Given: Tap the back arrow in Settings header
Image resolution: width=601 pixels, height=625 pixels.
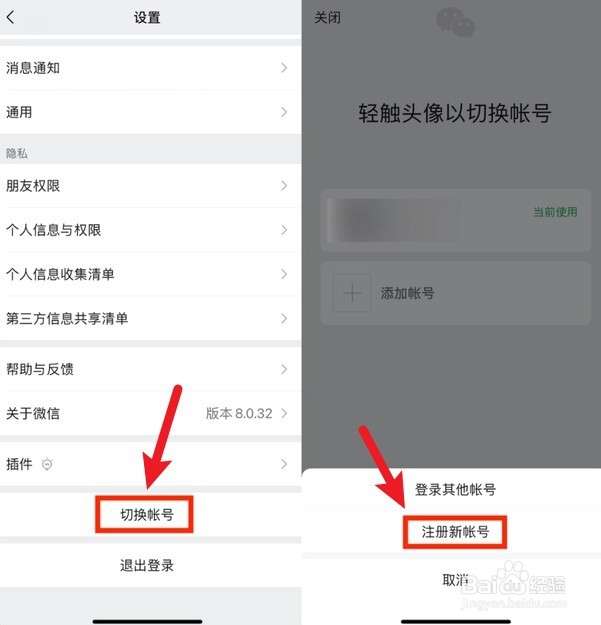Looking at the screenshot, I should tap(11, 17).
